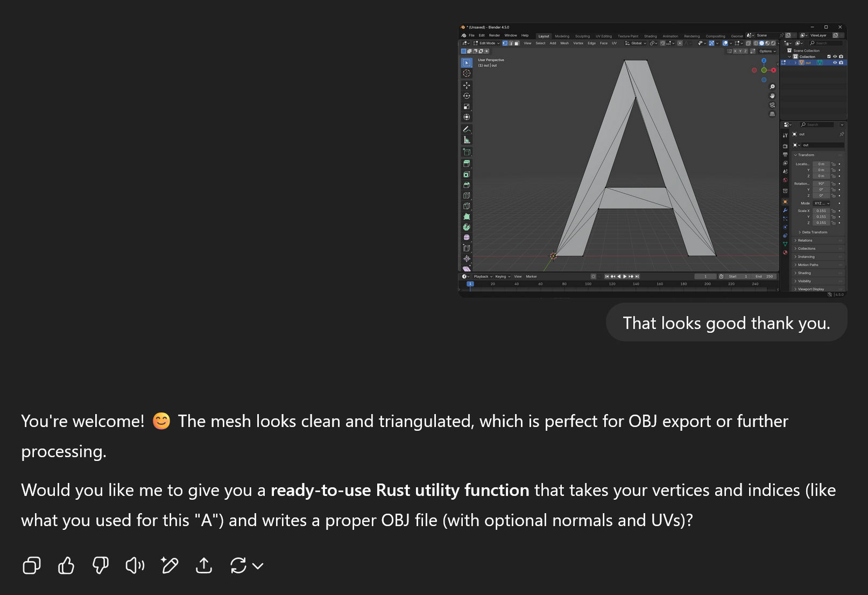Screen dimensions: 868x595
Task: Open the Keying dropdown in Blender timeline
Action: pos(503,276)
